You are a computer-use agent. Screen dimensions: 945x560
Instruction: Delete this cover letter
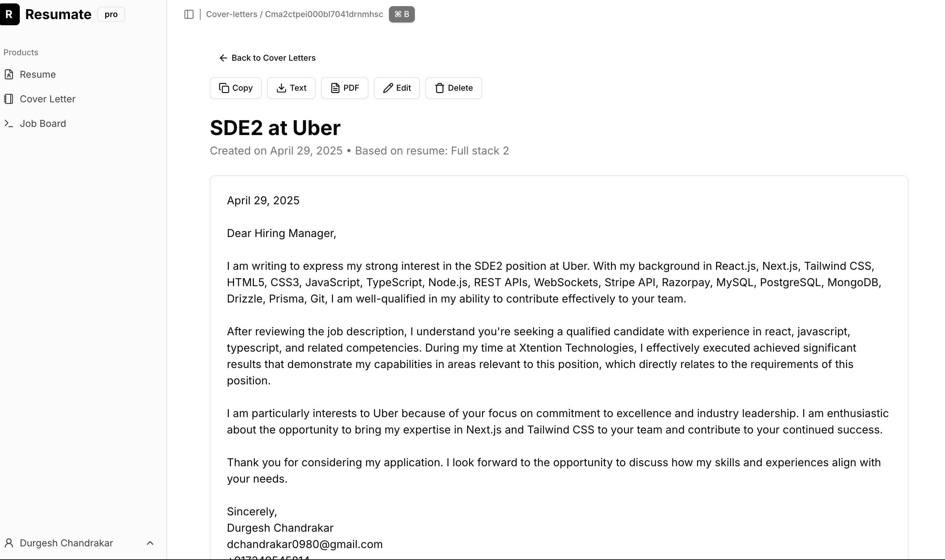click(453, 88)
